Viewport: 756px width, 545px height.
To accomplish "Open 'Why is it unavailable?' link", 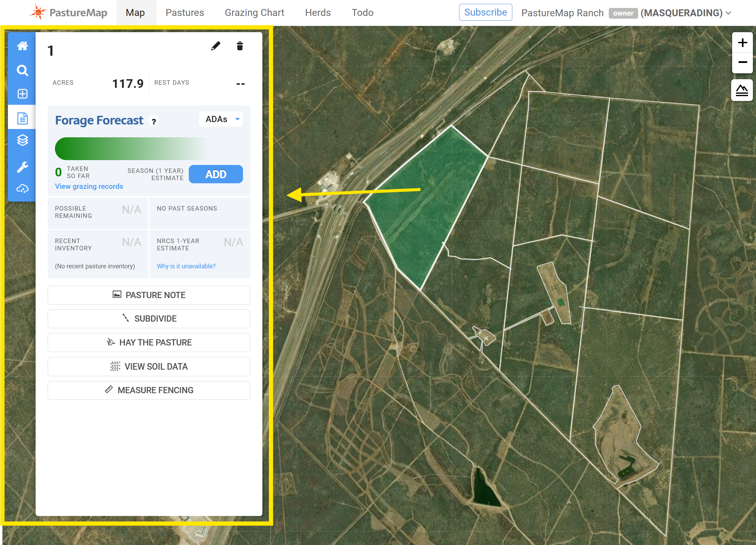I will pyautogui.click(x=186, y=266).
